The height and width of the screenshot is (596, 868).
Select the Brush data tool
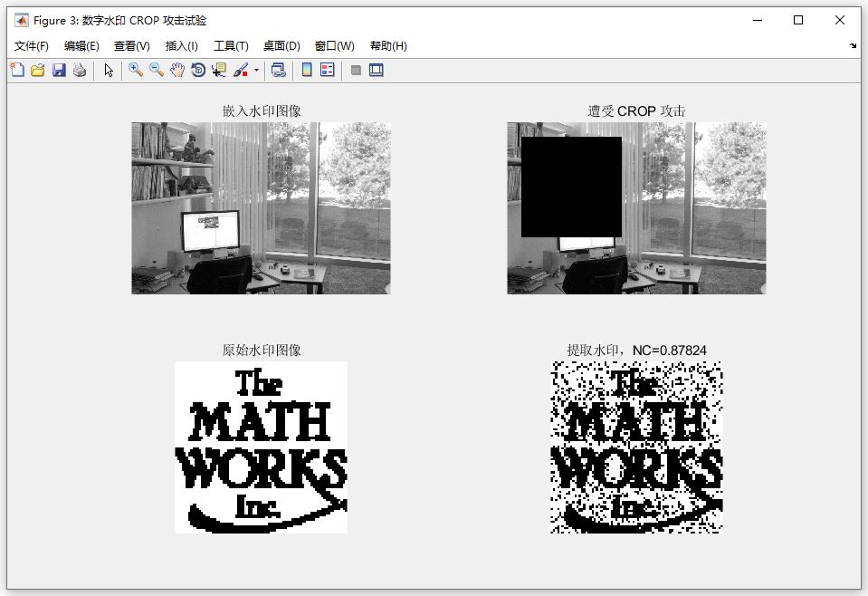pos(241,70)
